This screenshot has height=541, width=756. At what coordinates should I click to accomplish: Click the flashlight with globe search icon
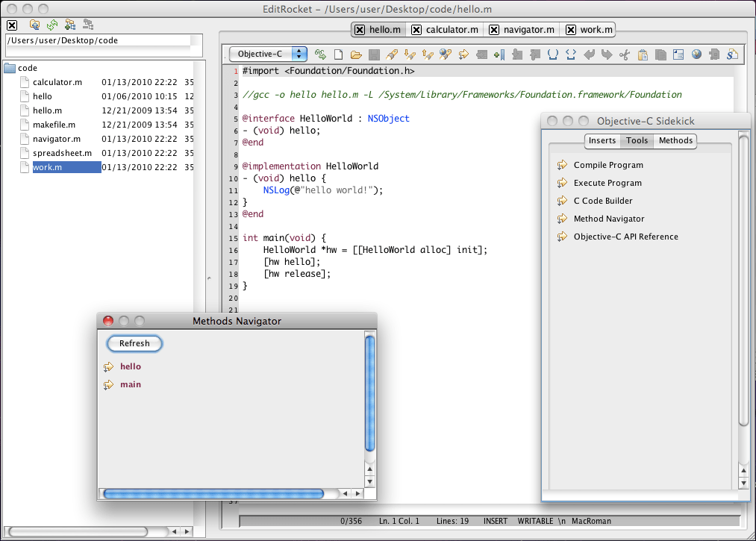pyautogui.click(x=446, y=54)
